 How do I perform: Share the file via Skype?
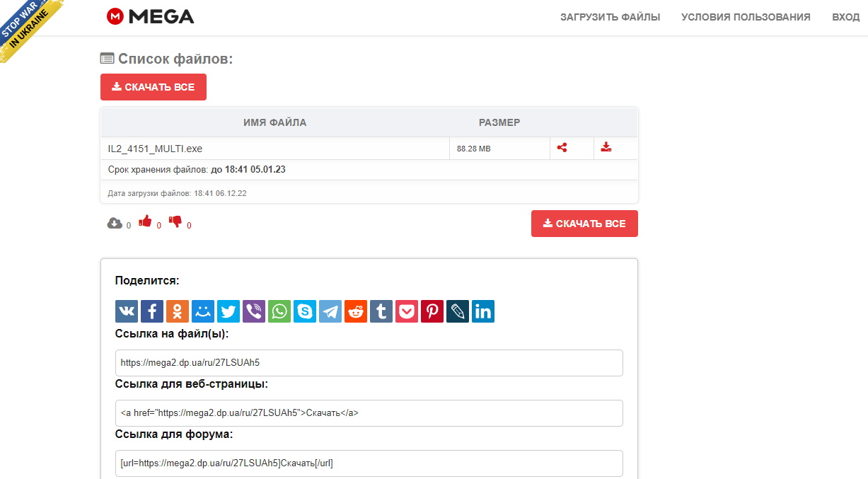[x=305, y=311]
